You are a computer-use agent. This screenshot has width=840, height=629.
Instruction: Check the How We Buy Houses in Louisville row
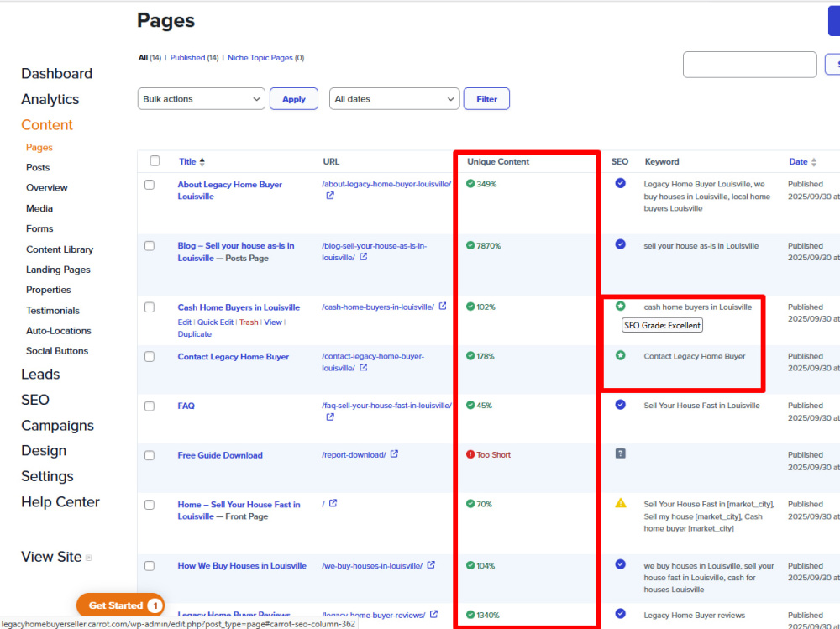point(150,566)
